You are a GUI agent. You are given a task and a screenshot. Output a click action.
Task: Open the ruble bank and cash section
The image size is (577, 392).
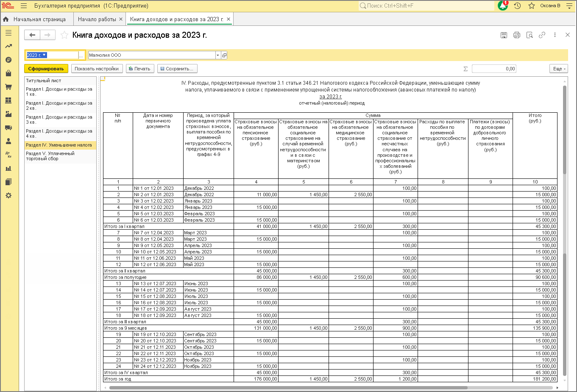click(x=8, y=60)
